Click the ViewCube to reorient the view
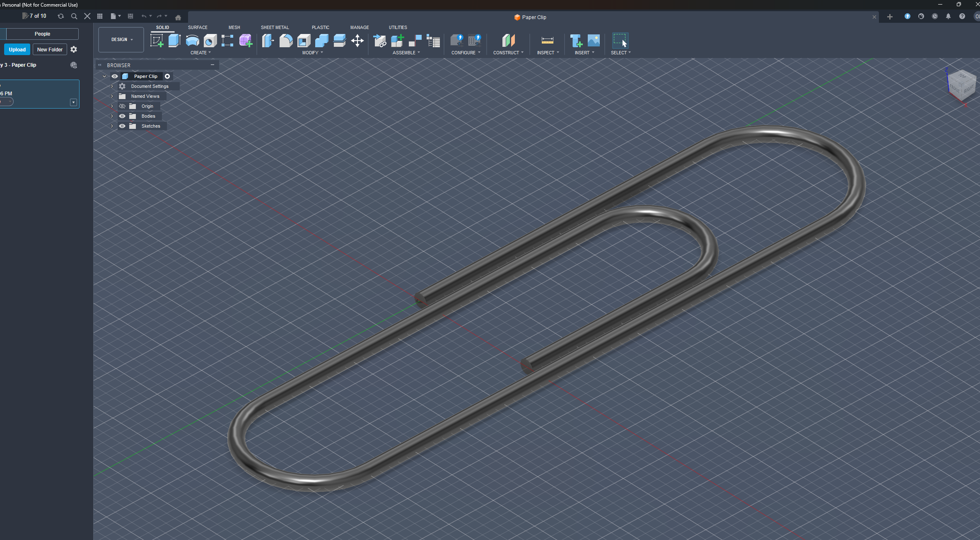980x540 pixels. click(x=961, y=85)
